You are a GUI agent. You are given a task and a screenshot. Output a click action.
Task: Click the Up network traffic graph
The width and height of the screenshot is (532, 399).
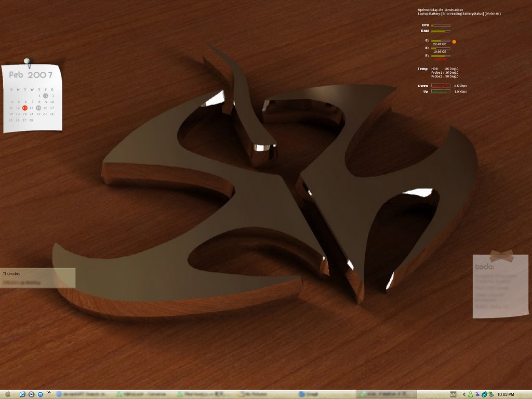tap(441, 91)
